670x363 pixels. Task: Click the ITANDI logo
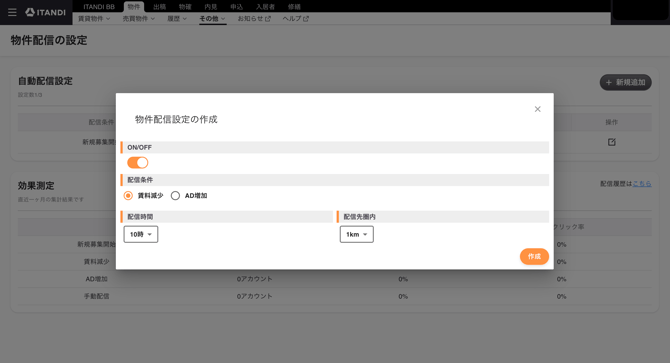(46, 12)
